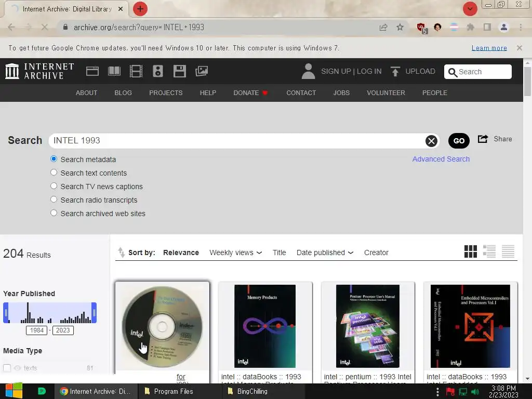The height and width of the screenshot is (399, 532).
Task: Open the Images media icon
Action: pyautogui.click(x=202, y=71)
